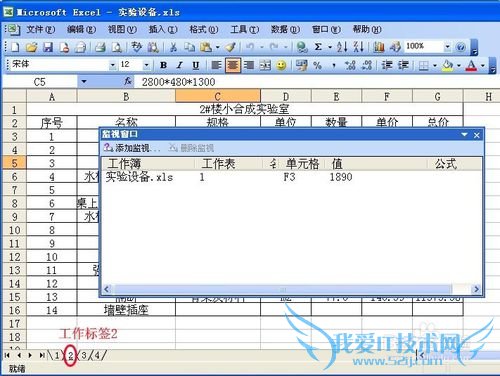Image resolution: width=500 pixels, height=376 pixels.
Task: Open the Font Color dropdown arrow
Action: (483, 65)
